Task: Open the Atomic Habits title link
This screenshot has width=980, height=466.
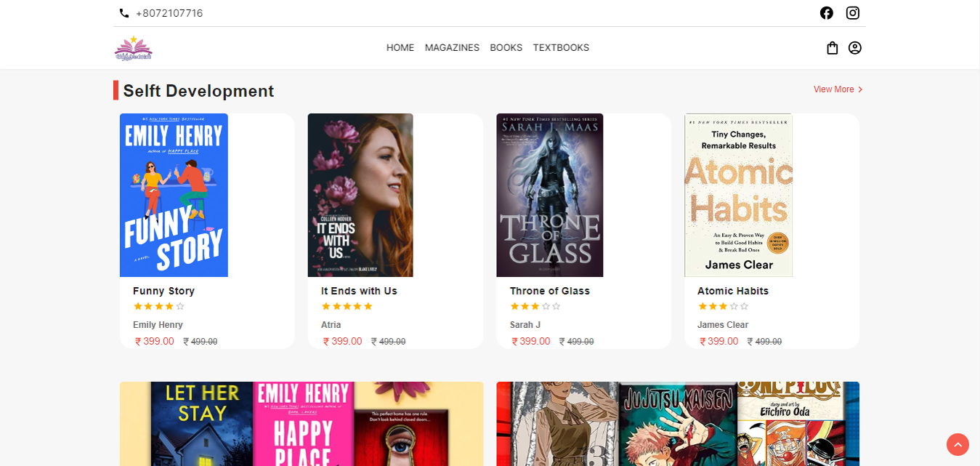Action: [732, 291]
